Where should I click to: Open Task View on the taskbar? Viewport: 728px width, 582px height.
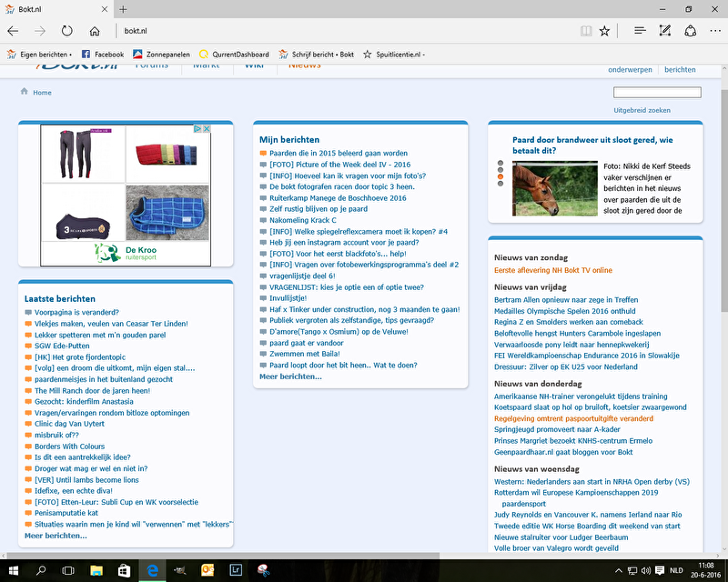(x=68, y=570)
